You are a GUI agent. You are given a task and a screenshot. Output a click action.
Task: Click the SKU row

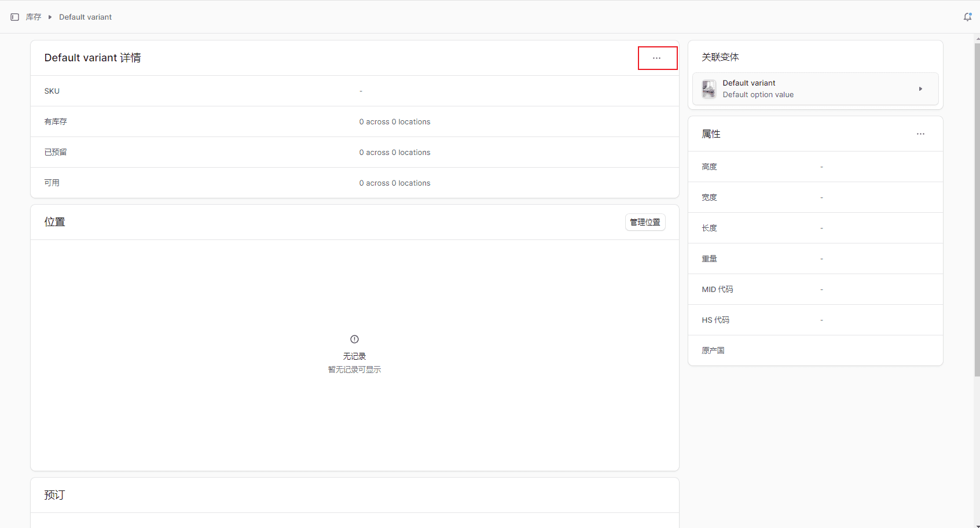click(354, 91)
